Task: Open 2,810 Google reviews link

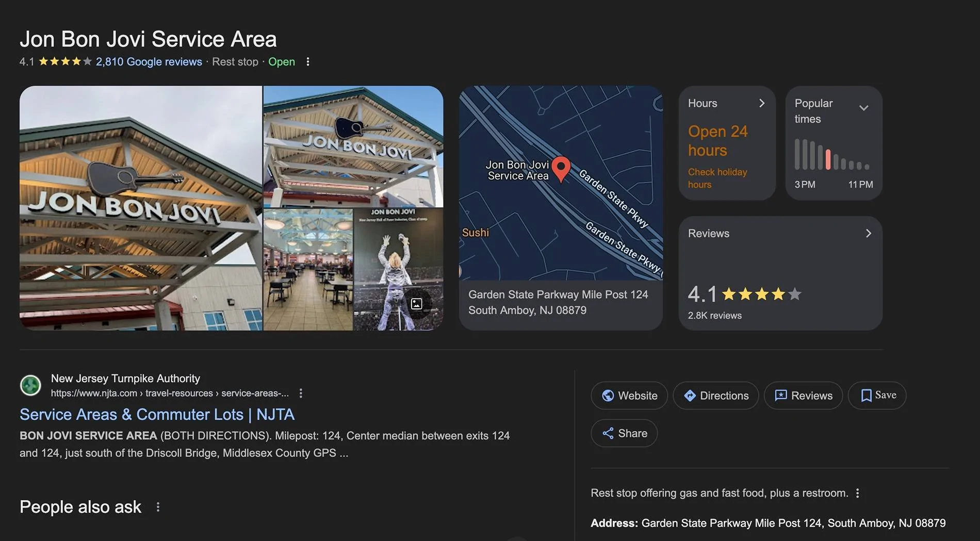Action: pos(149,62)
